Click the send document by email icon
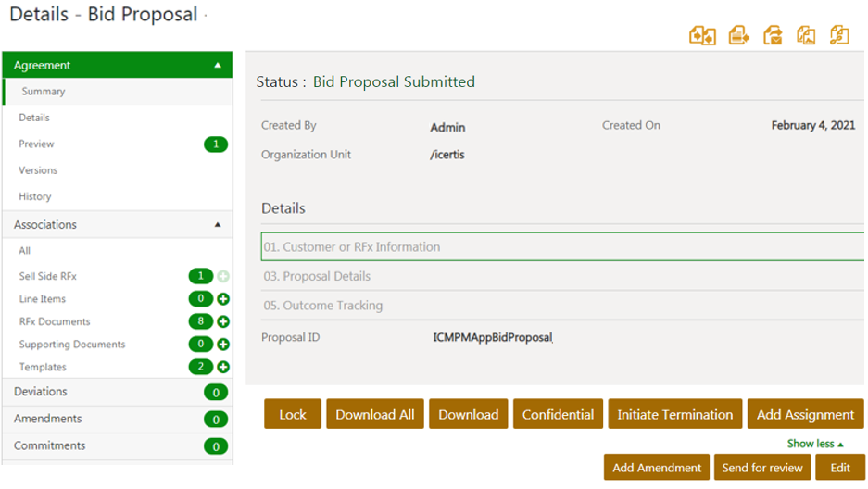Screen dimensions: 868x489 click(773, 35)
